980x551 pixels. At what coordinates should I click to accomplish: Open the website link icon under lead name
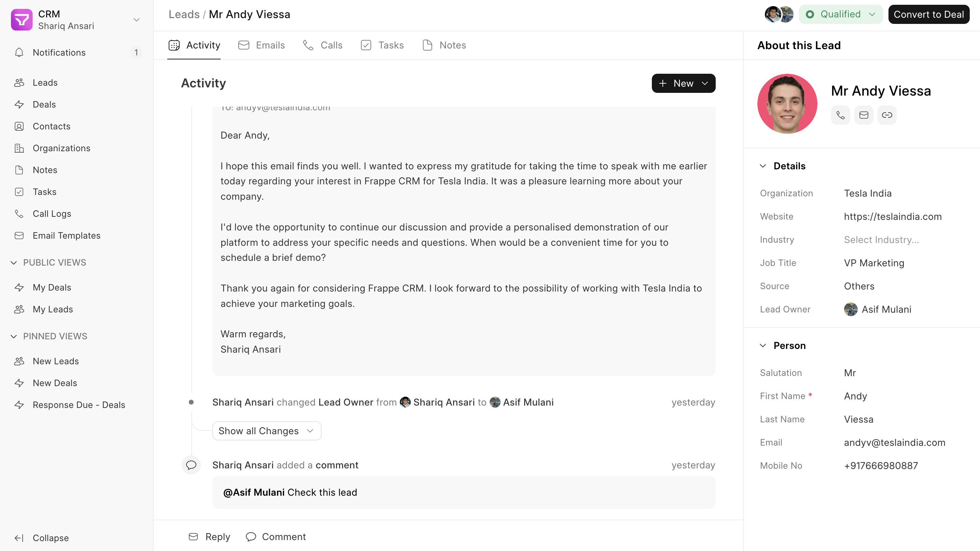[887, 115]
